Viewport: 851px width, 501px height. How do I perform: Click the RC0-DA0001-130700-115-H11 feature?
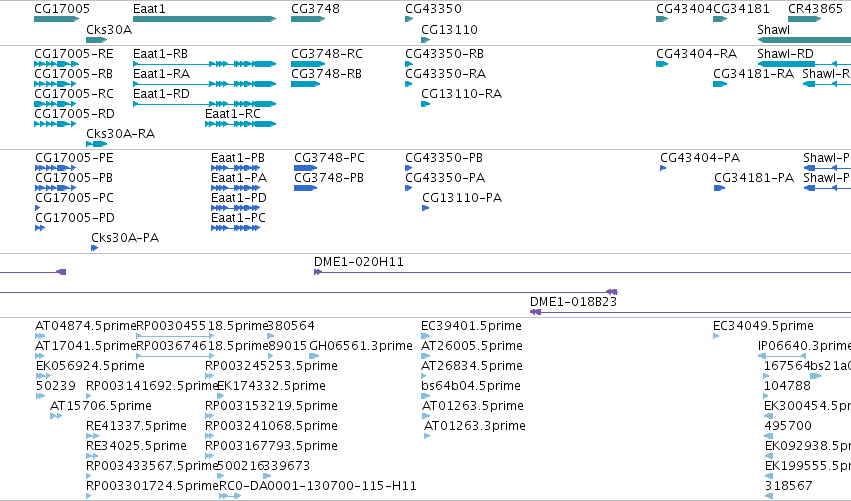point(230,496)
